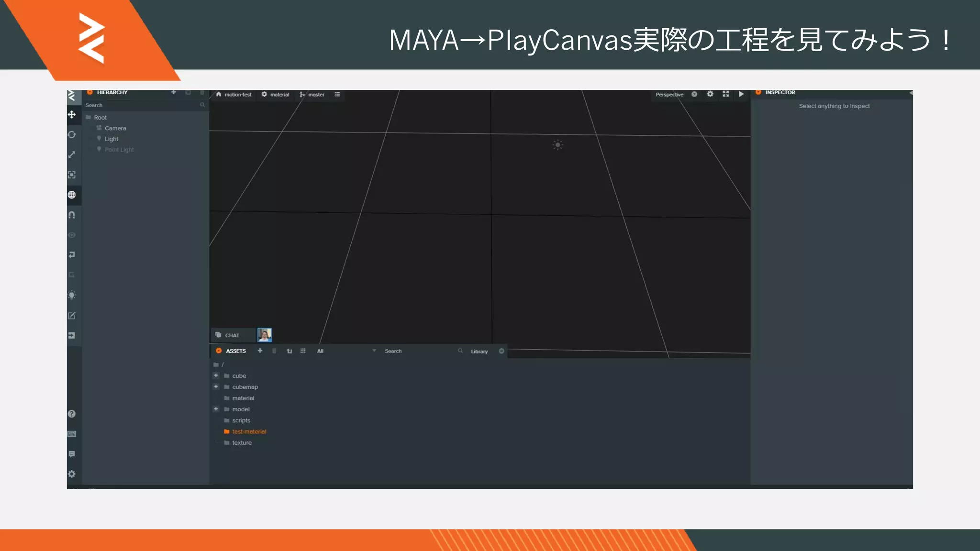
Task: Open viewport settings gear icon
Action: coord(710,94)
